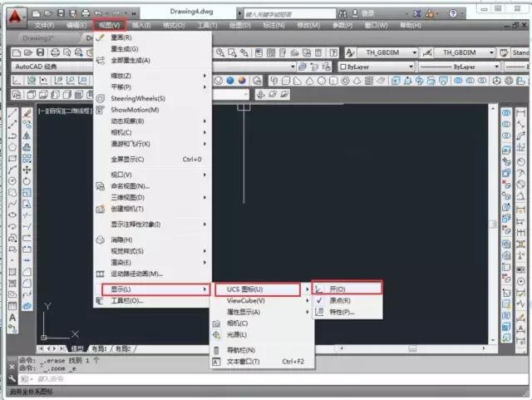This screenshot has width=532, height=400.
Task: Click the New icon in the quick access toolbar
Action: (x=36, y=13)
